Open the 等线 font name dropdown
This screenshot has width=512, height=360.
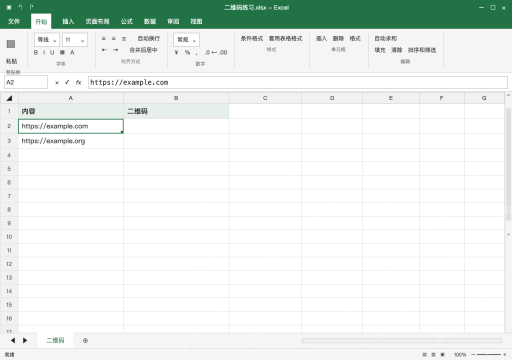click(x=47, y=40)
